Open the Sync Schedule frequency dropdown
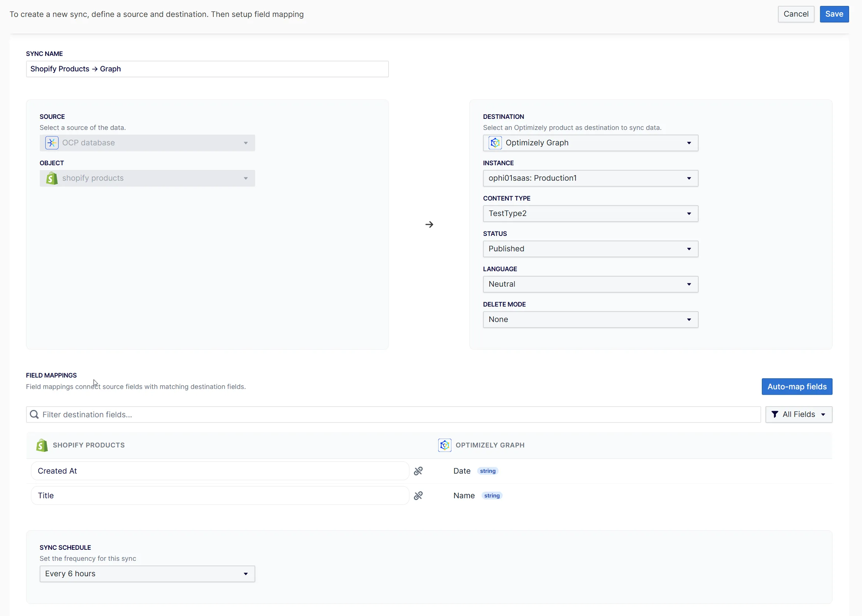Screen dimensions: 862x616 click(x=147, y=574)
